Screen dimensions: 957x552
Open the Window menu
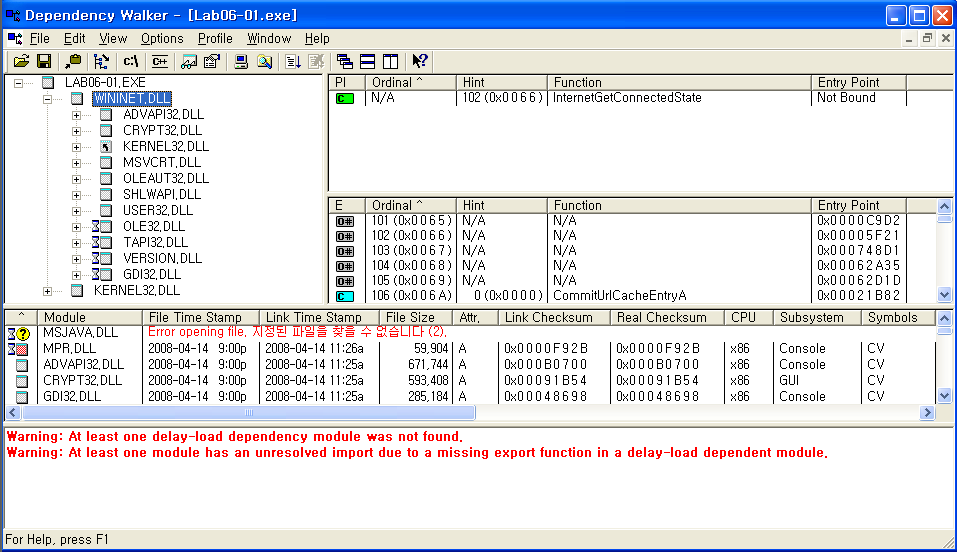[x=269, y=38]
